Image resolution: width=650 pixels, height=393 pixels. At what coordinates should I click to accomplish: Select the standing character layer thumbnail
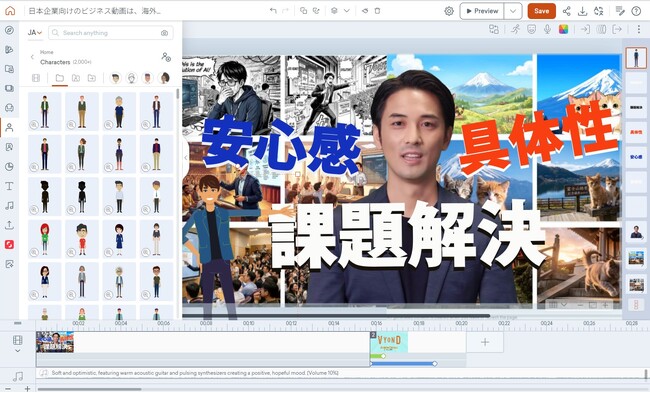click(636, 58)
